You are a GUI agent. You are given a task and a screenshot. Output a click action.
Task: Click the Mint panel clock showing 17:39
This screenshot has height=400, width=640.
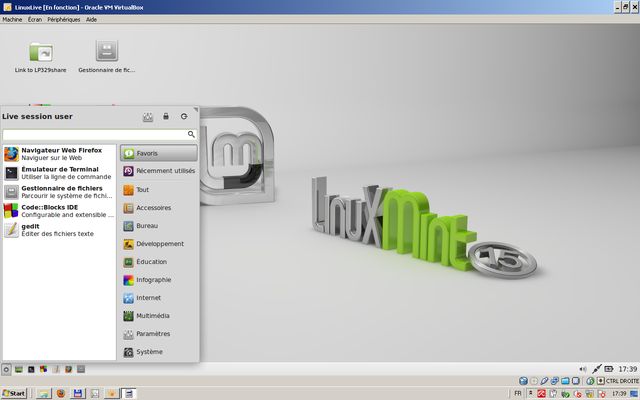627,369
